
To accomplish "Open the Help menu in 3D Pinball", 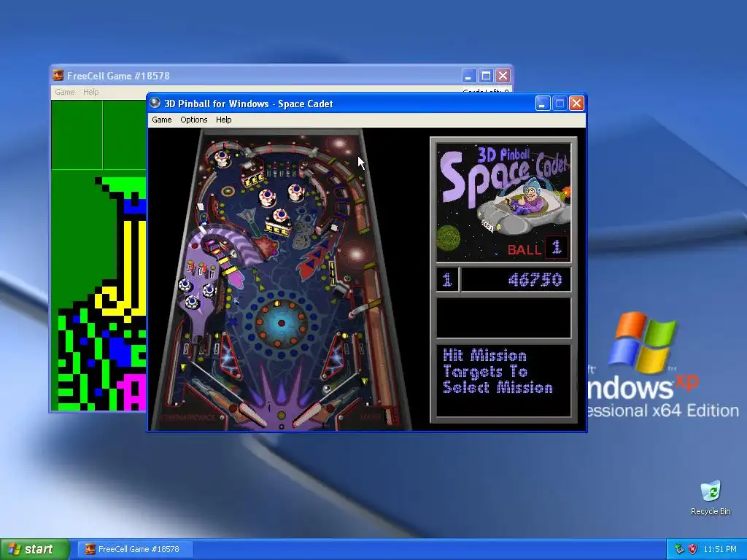I will [x=223, y=120].
